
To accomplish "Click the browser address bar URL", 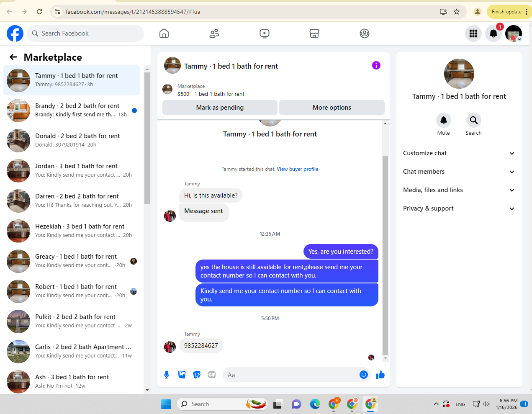I will [133, 12].
